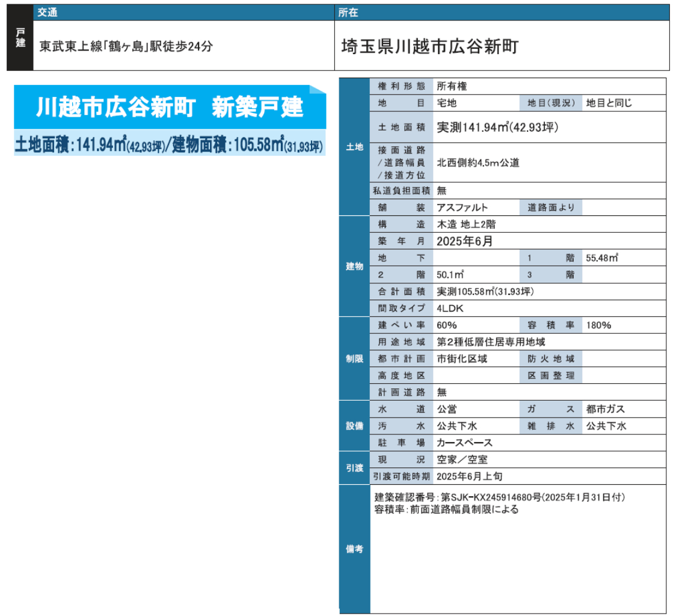Image resolution: width=676 pixels, height=616 pixels.
Task: Select the table value 実測141.94㎡(42.93坪)
Action: click(x=497, y=128)
